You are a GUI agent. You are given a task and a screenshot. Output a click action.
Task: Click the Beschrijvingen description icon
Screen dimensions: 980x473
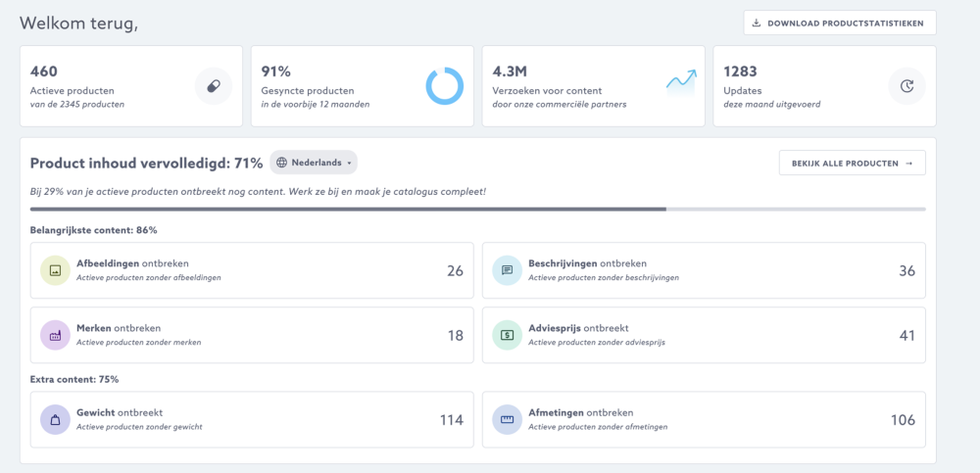point(507,270)
